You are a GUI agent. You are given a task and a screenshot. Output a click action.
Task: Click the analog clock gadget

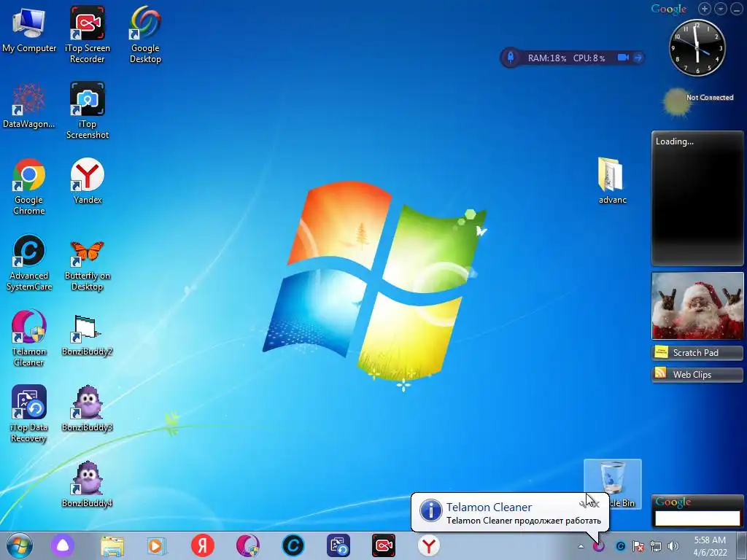pos(697,47)
